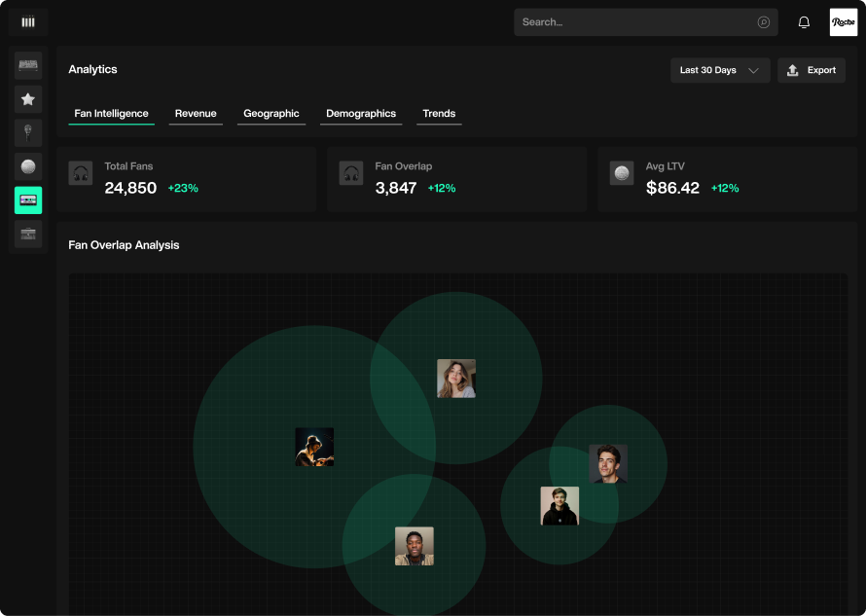Open the synthesizer keyboard sidebar icon

point(28,66)
